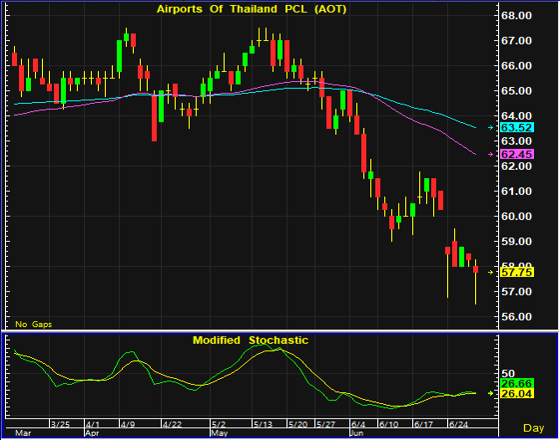Click the green 26.66 stochastic value label
This screenshot has width=560, height=440.
517,384
